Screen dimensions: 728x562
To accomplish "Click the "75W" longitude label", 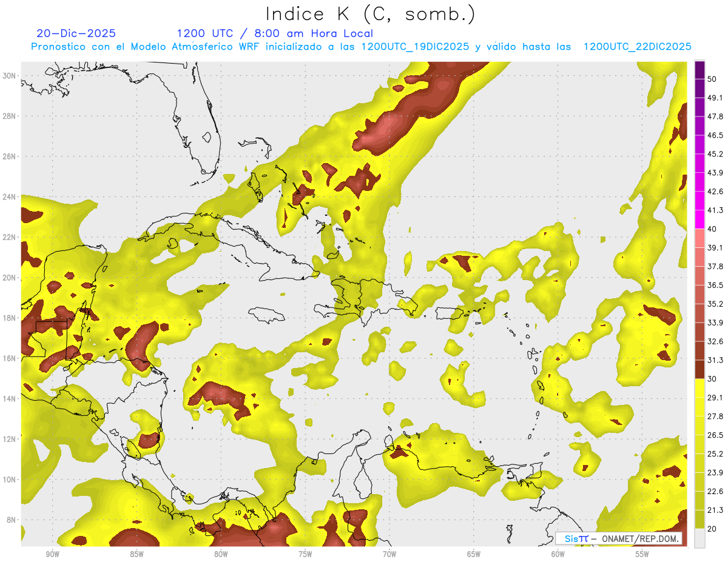I will pos(305,555).
